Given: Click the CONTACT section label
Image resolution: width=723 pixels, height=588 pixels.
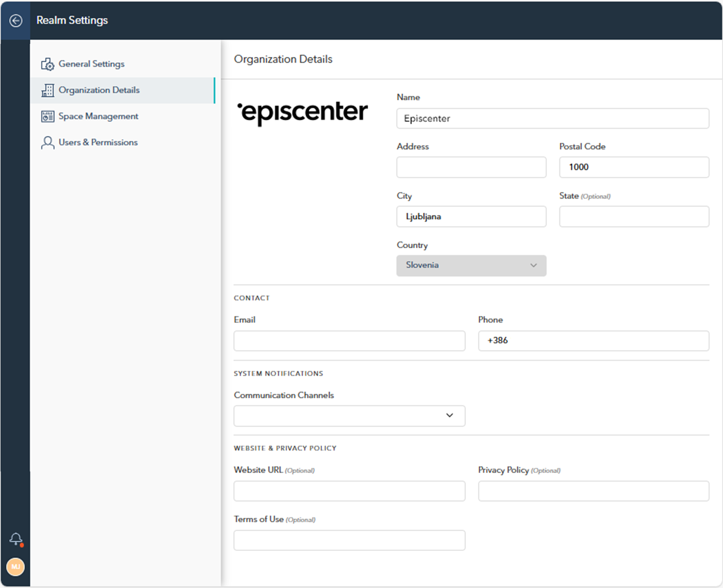Looking at the screenshot, I should coord(252,298).
